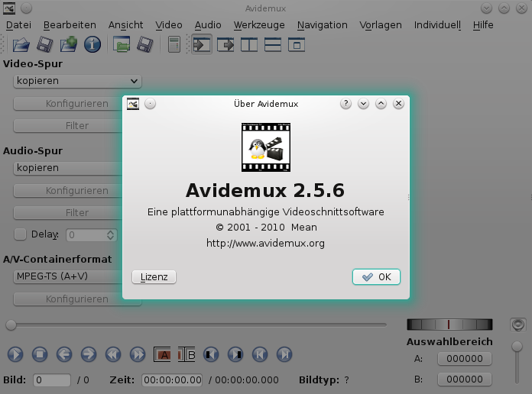Open the Video menu
The image size is (532, 394).
(169, 25)
